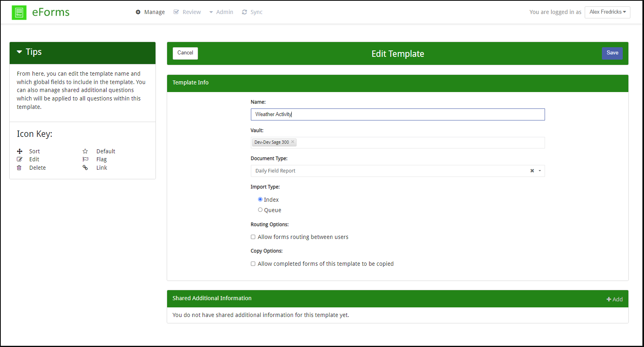Image resolution: width=644 pixels, height=347 pixels.
Task: Allow completed forms to be copied
Action: (x=253, y=264)
